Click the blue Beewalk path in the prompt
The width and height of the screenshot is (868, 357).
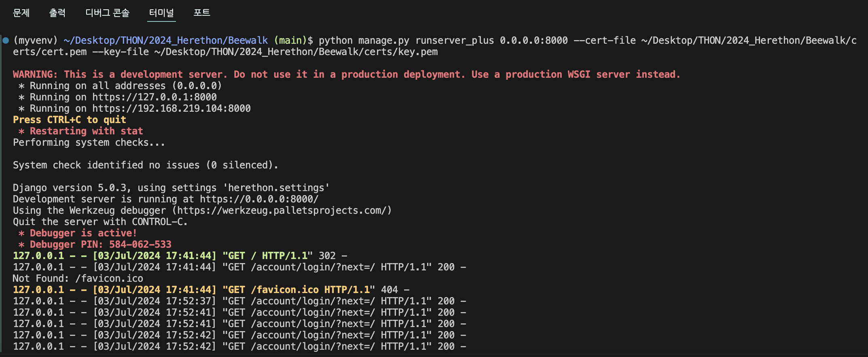[x=165, y=40]
